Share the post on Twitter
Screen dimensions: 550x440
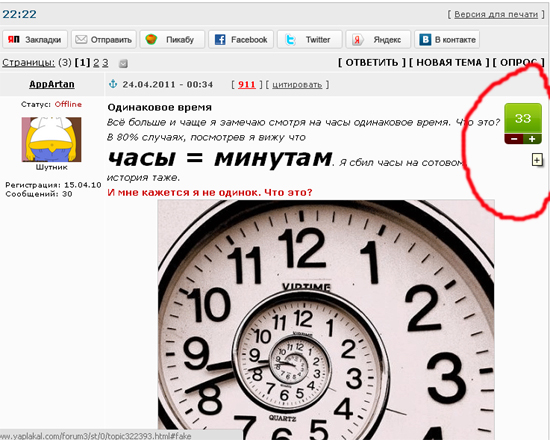point(310,39)
